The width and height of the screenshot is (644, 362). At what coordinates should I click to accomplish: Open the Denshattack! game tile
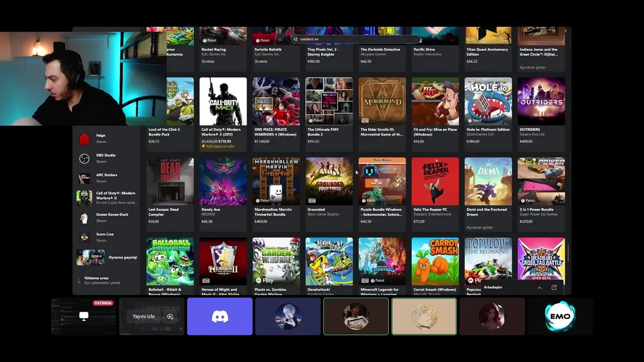329,266
